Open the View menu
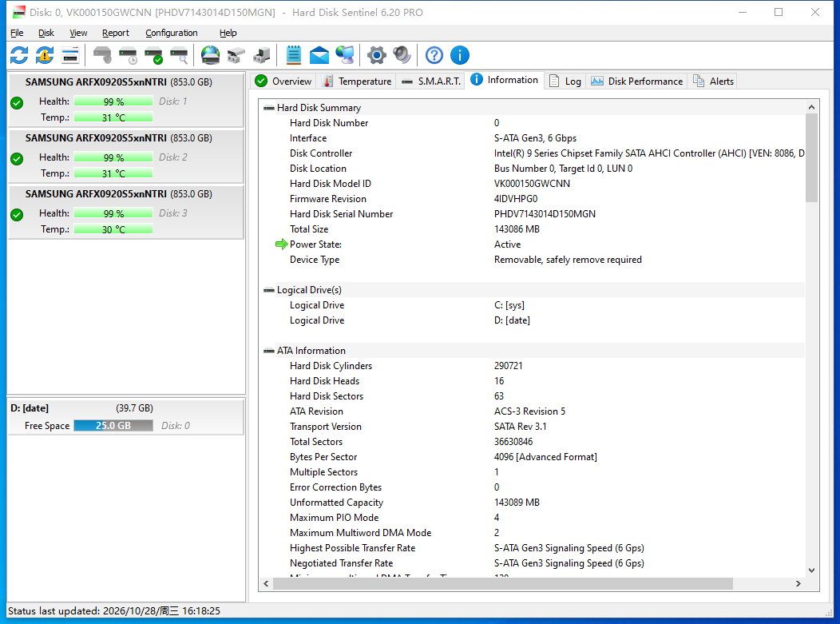Viewport: 840px width, 624px height. (78, 33)
